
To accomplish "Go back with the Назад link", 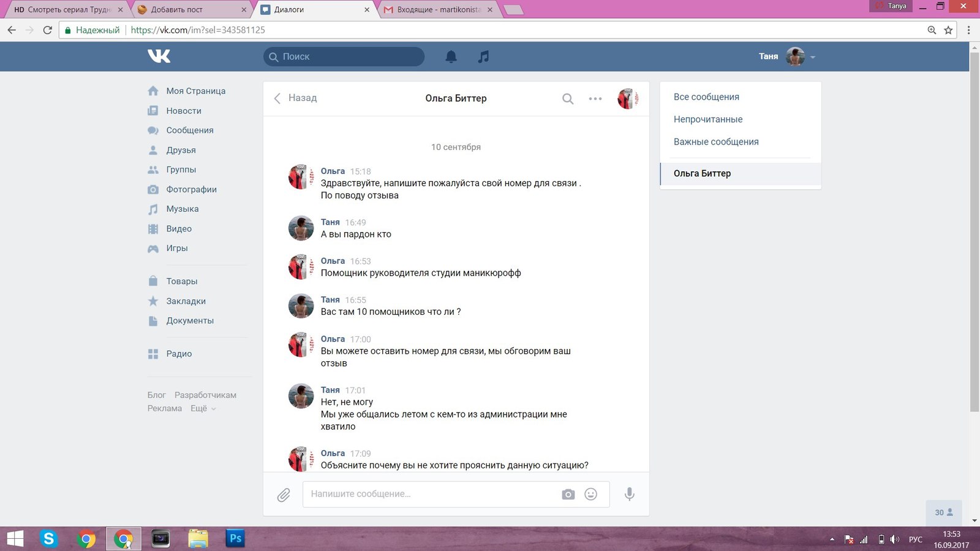I will (x=295, y=98).
